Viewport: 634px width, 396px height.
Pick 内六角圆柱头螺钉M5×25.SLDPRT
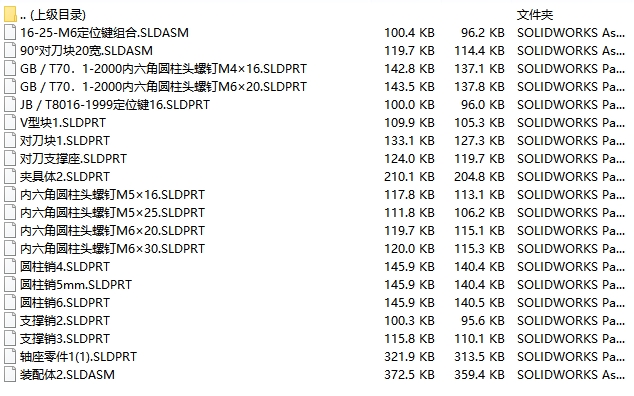[112, 213]
